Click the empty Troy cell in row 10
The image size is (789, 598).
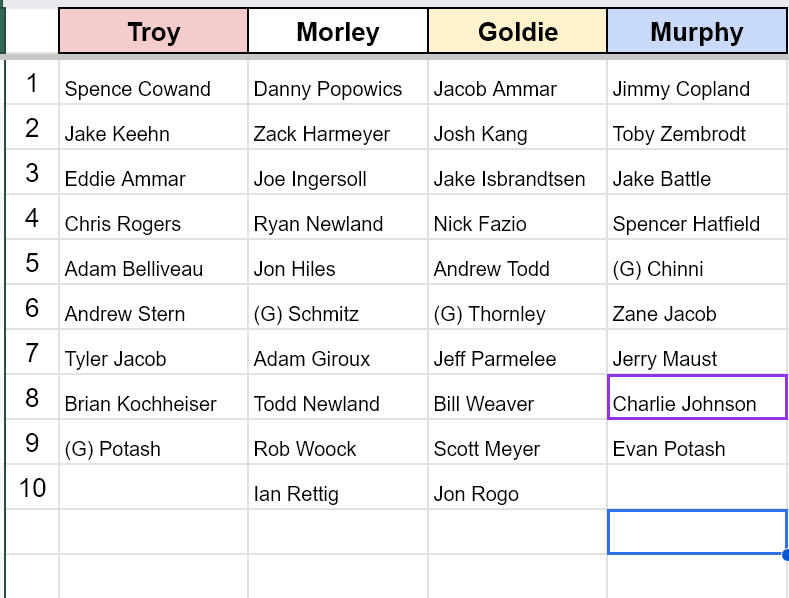click(x=153, y=487)
